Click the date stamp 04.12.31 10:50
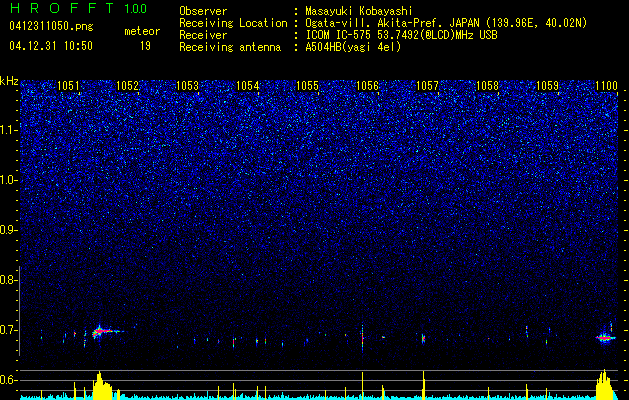Image resolution: width=629 pixels, height=400 pixels. pos(51,46)
